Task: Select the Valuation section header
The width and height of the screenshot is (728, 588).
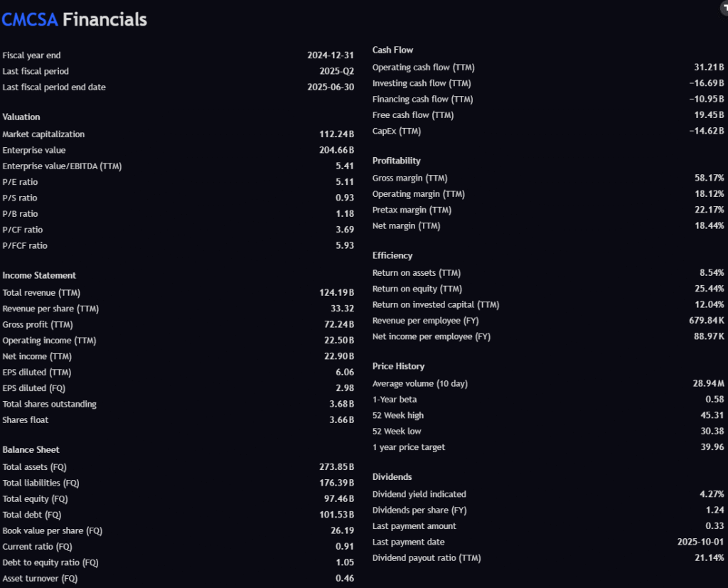Action: pyautogui.click(x=21, y=117)
